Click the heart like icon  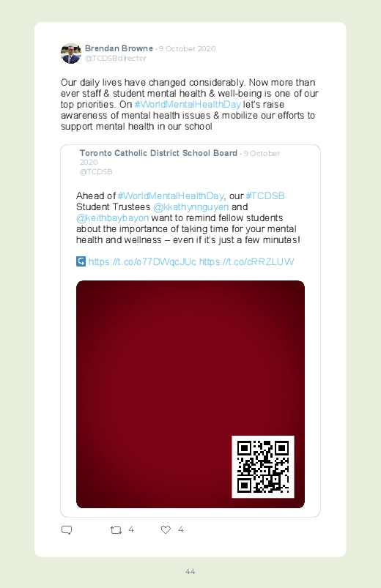click(x=166, y=529)
